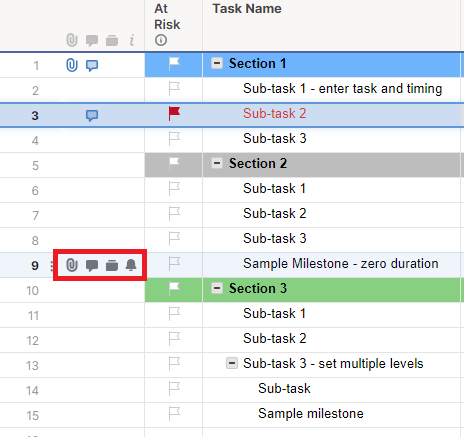Image resolution: width=464 pixels, height=437 pixels.
Task: Open Sub-task 2 comment bubble on row 3
Action: (92, 115)
